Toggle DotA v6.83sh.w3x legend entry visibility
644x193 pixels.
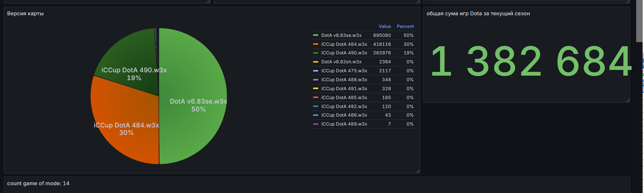pyautogui.click(x=341, y=62)
